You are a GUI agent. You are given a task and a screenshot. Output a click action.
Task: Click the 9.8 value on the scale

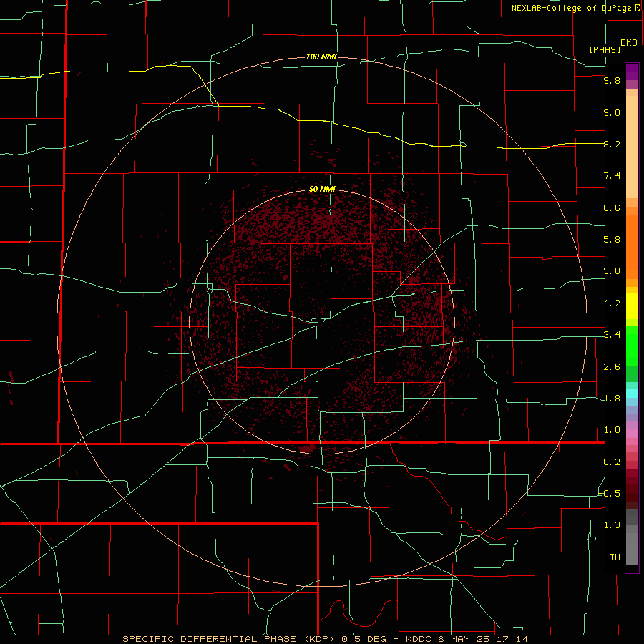coord(612,80)
